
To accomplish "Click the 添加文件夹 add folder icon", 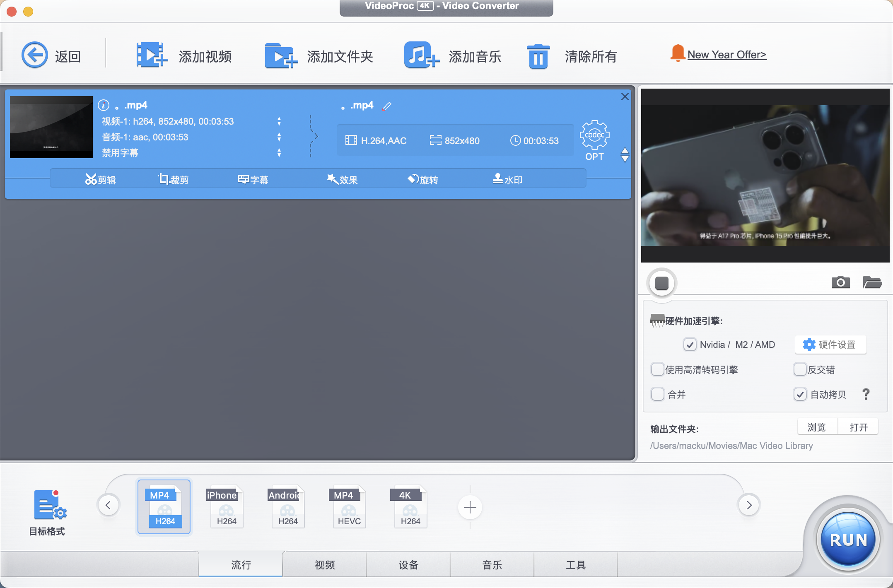I will (281, 55).
